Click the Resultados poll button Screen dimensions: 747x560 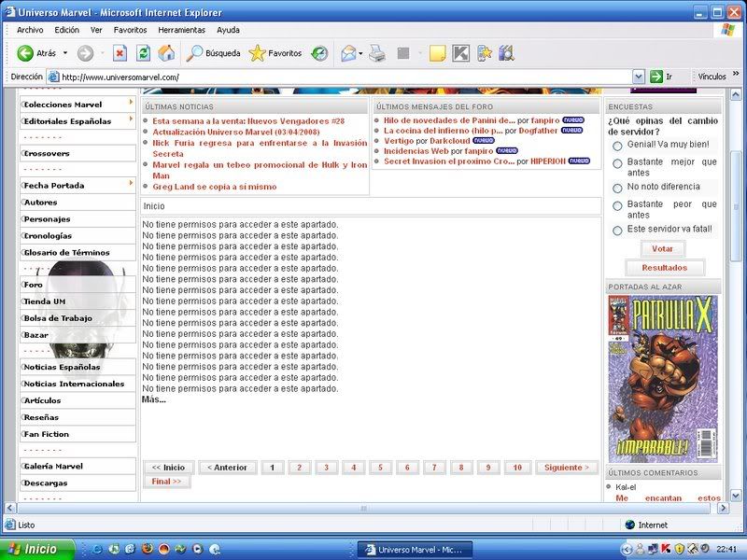[x=665, y=268]
